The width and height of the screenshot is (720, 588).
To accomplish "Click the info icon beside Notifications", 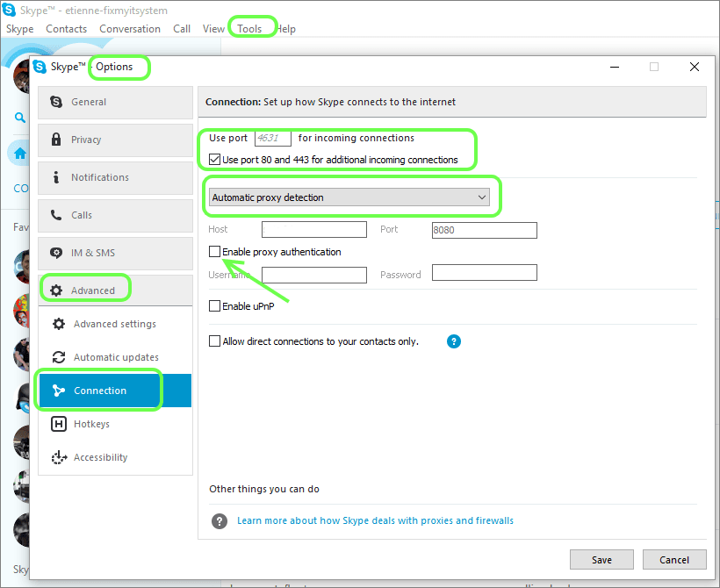I will pos(56,177).
